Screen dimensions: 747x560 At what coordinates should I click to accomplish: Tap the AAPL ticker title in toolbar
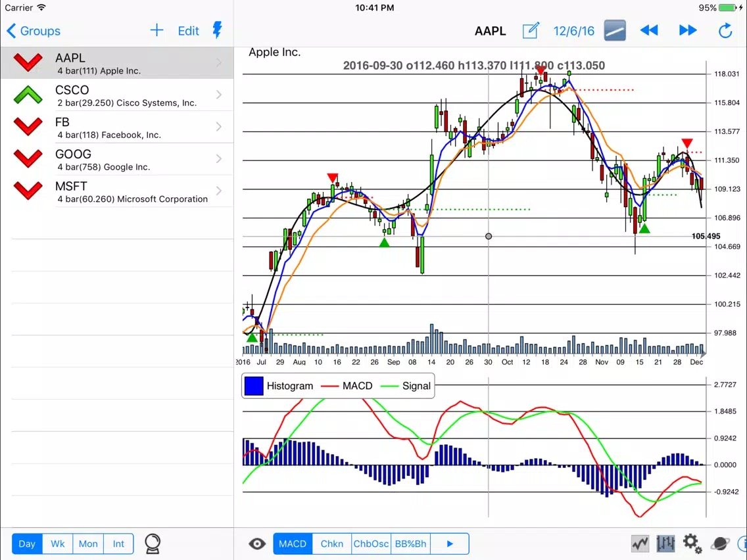(x=491, y=31)
